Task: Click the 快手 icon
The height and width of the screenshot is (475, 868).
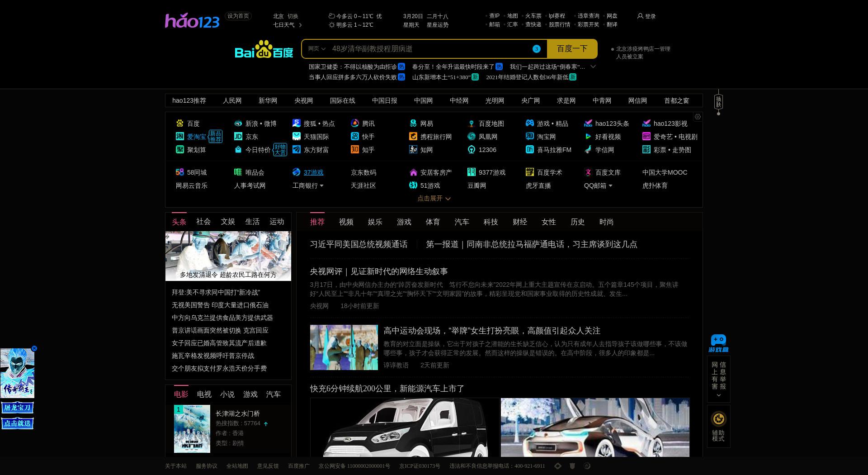Action: tap(355, 136)
